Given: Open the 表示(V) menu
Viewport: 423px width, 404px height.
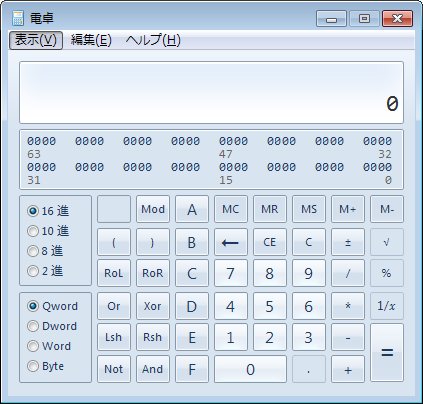Looking at the screenshot, I should click(36, 40).
